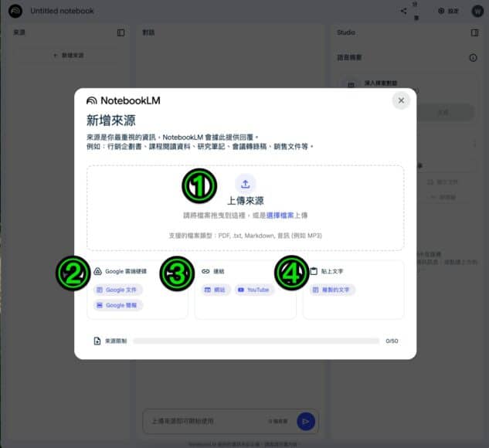Select the Google 文件 source chip
489x448 pixels.
point(119,290)
